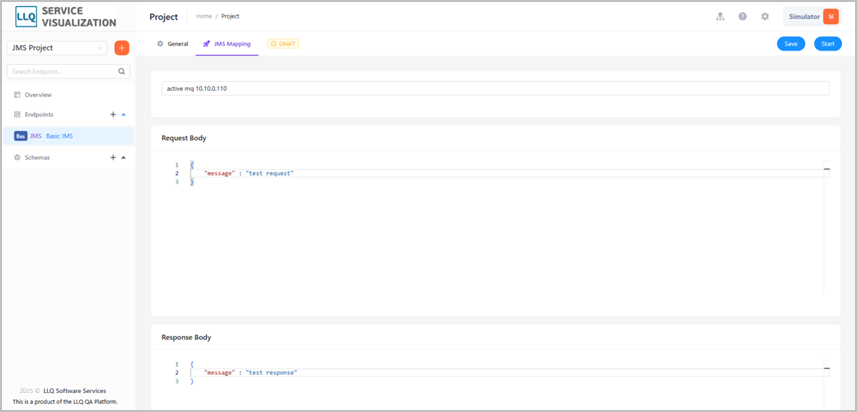857x412 pixels.
Task: Click the Project breadcrumb item
Action: tap(230, 16)
